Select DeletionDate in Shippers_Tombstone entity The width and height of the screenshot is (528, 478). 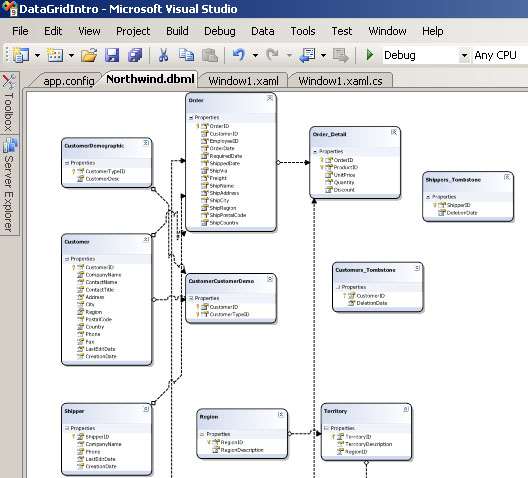[x=462, y=213]
